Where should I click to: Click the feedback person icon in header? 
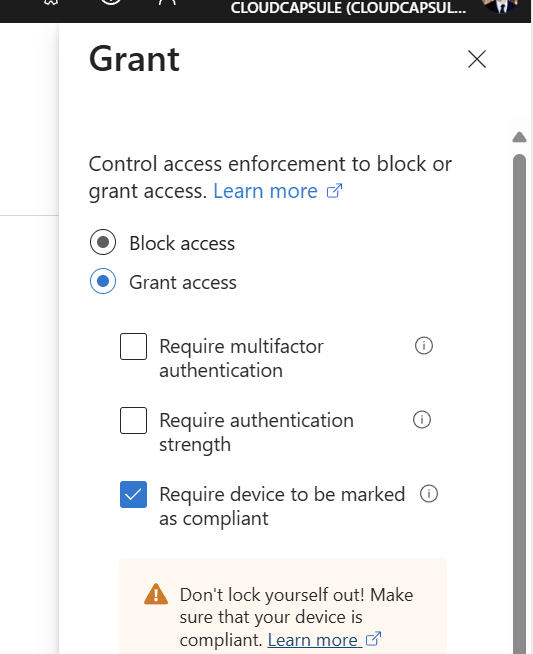pyautogui.click(x=167, y=2)
